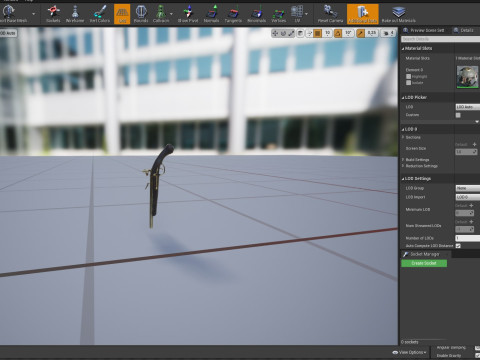
Task: Click Number of LODs field
Action: [468, 238]
